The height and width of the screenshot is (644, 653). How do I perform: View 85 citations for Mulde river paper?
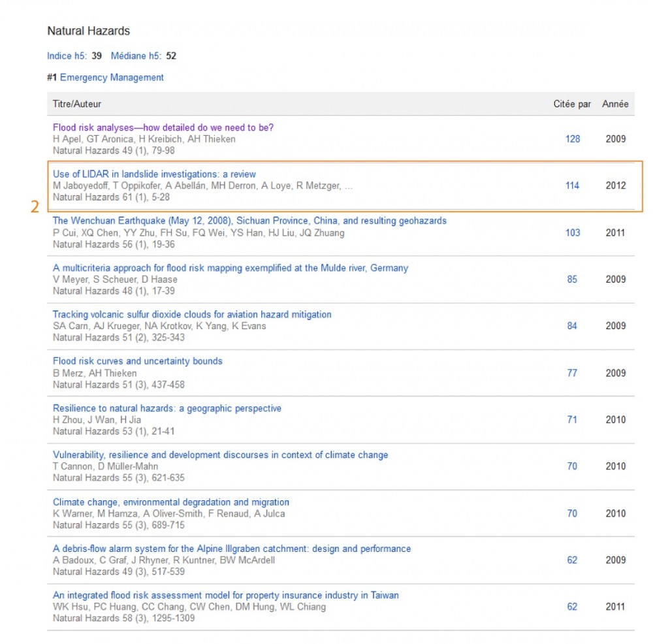572,280
